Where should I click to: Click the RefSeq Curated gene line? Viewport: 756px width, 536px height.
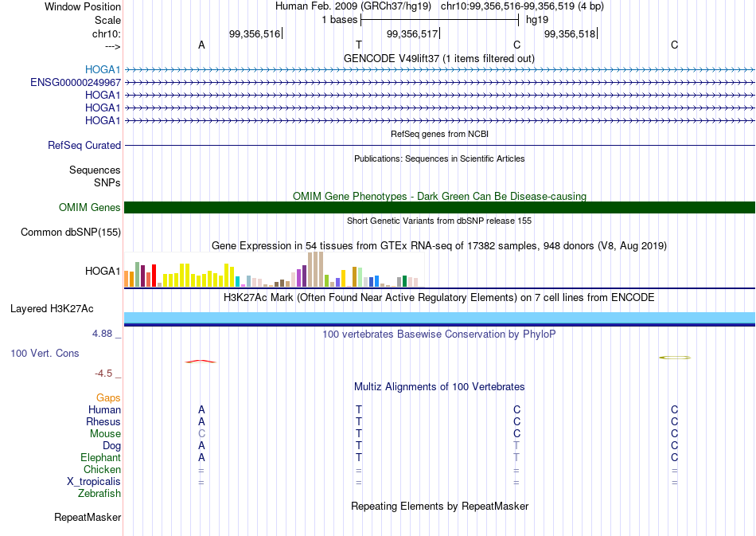440,145
